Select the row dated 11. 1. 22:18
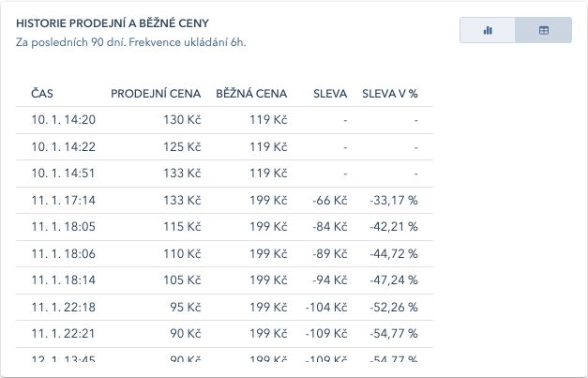 pyautogui.click(x=224, y=307)
